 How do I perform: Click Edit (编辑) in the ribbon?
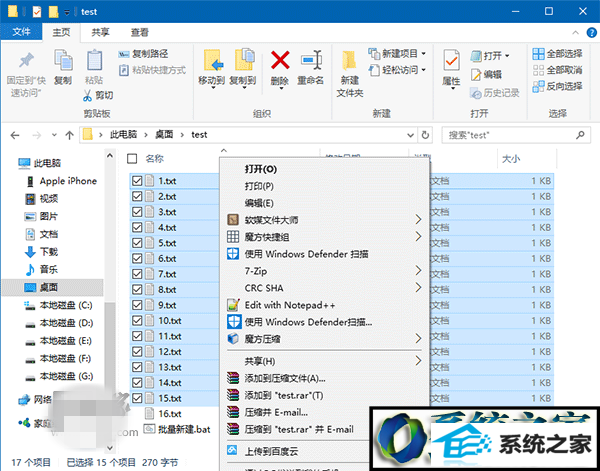(486, 75)
